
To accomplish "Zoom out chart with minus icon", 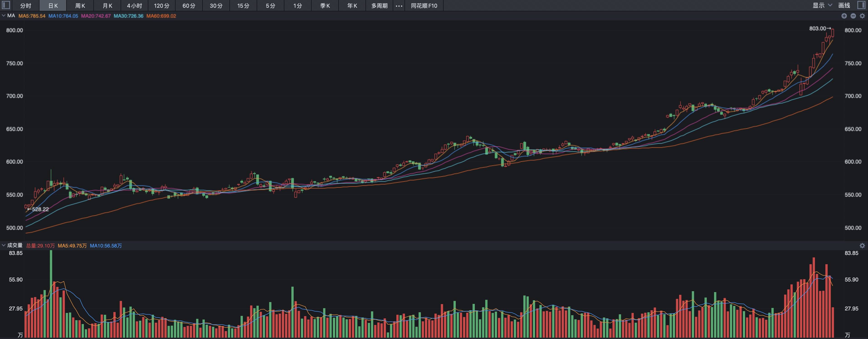I will click(x=853, y=16).
